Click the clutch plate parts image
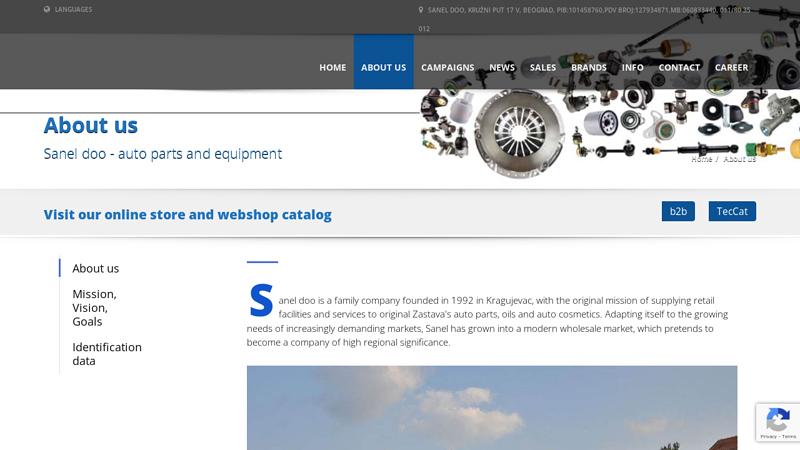800x450 pixels. point(519,134)
